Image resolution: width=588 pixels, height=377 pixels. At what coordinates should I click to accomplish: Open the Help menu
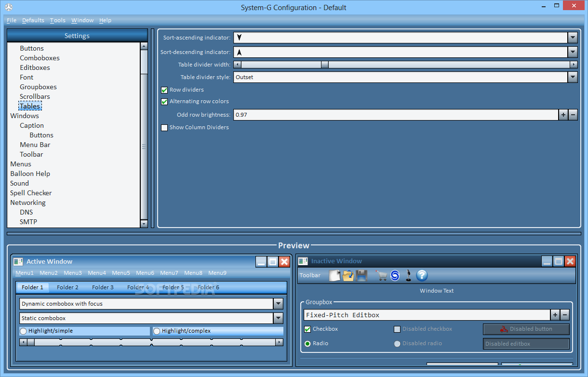(105, 20)
